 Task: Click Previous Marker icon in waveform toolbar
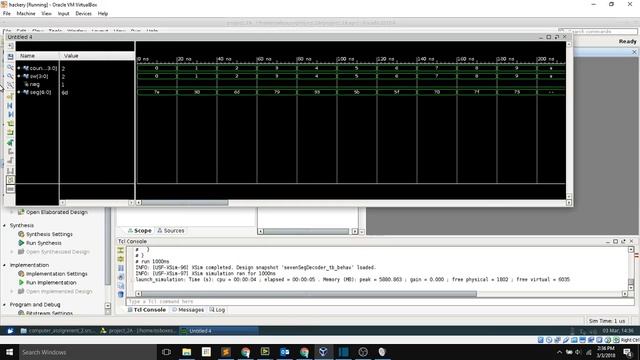pos(10,151)
